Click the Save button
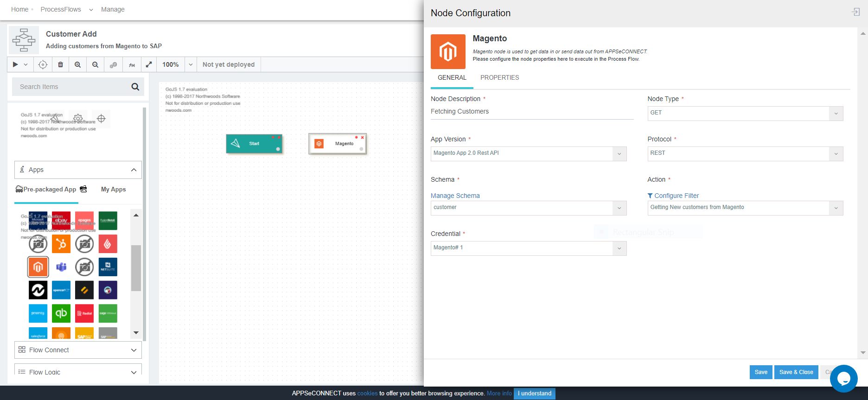868x400 pixels. point(761,372)
